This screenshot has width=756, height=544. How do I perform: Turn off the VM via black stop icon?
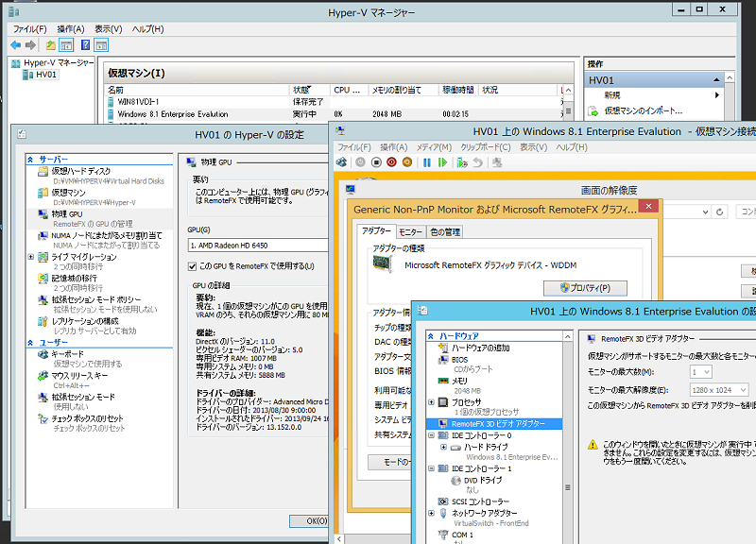(376, 162)
